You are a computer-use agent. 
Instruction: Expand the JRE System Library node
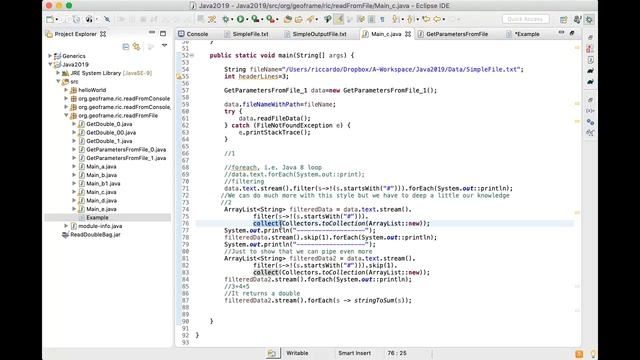58,73
